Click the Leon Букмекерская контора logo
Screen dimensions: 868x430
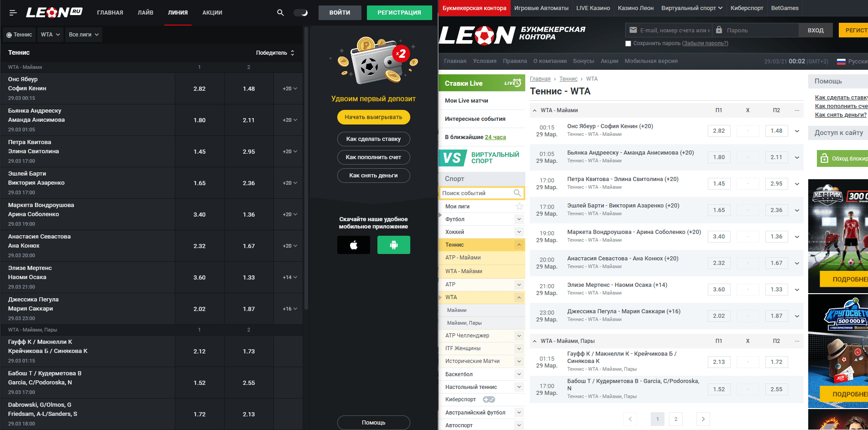tap(512, 35)
